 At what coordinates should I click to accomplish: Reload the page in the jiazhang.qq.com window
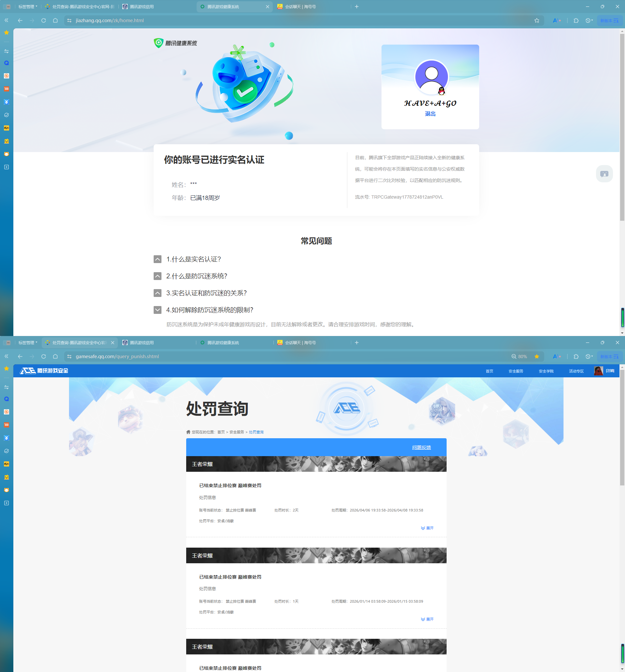point(44,21)
